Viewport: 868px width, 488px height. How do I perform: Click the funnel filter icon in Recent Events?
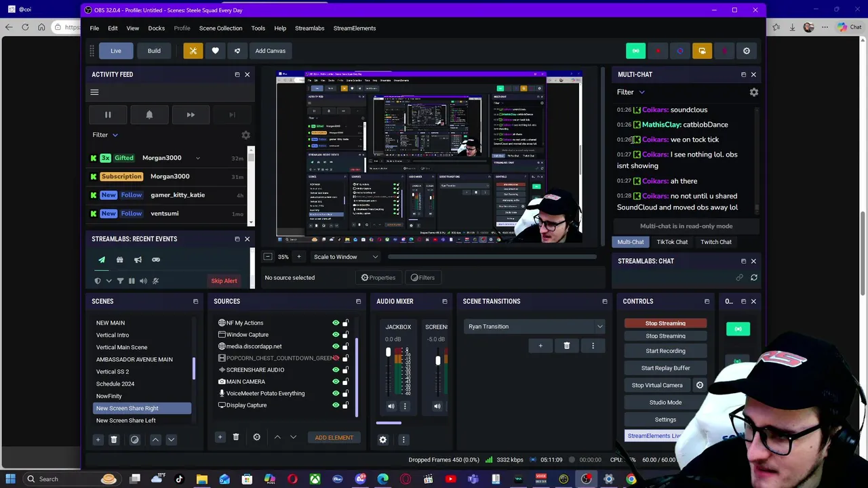[120, 281]
